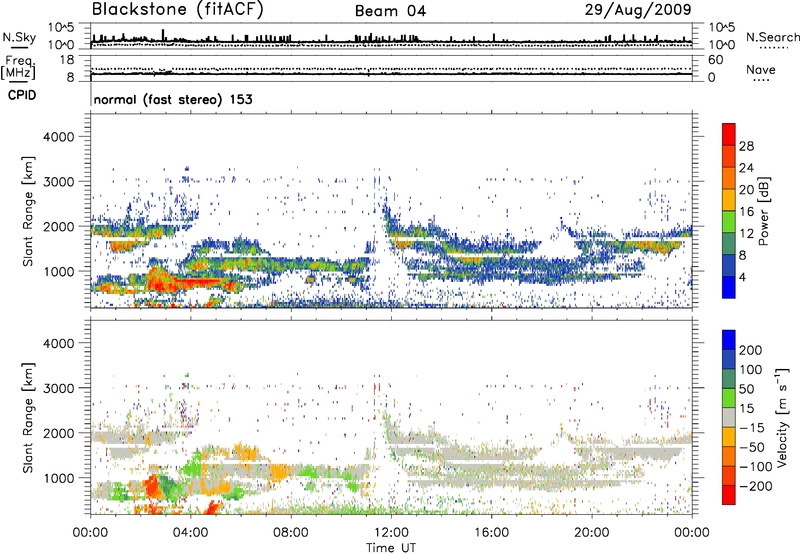Click the blue 200 m/s velocity swatch
Viewport: 800px width, 554px height.
tap(729, 340)
